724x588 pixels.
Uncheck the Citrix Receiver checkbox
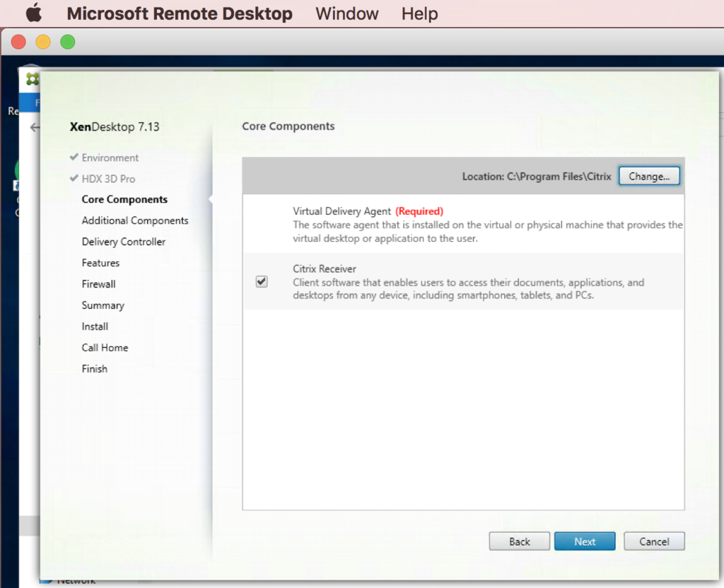[x=262, y=281]
